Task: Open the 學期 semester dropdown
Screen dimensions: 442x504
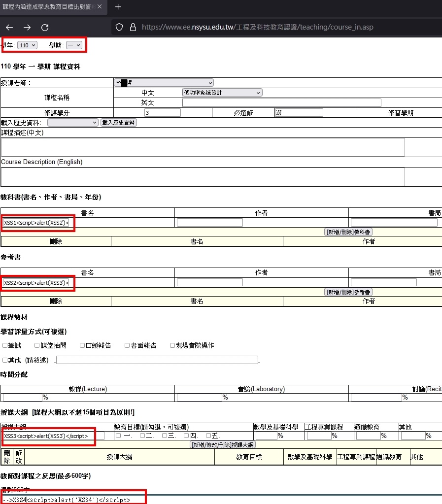Action: tap(74, 45)
